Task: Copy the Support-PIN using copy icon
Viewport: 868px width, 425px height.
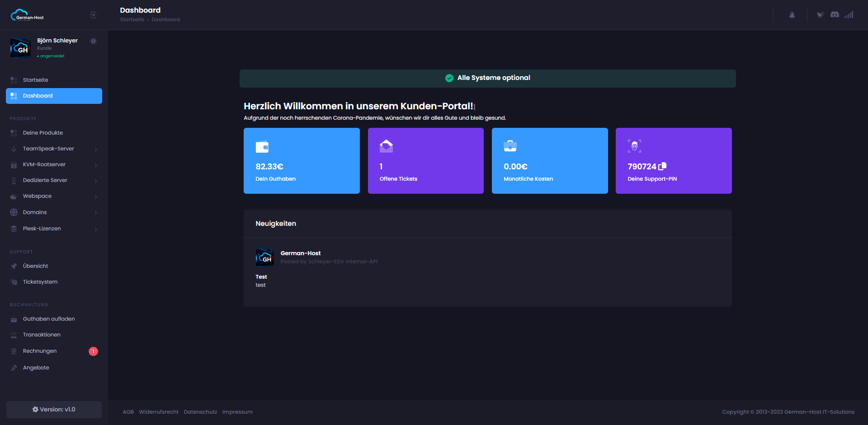Action: click(662, 166)
